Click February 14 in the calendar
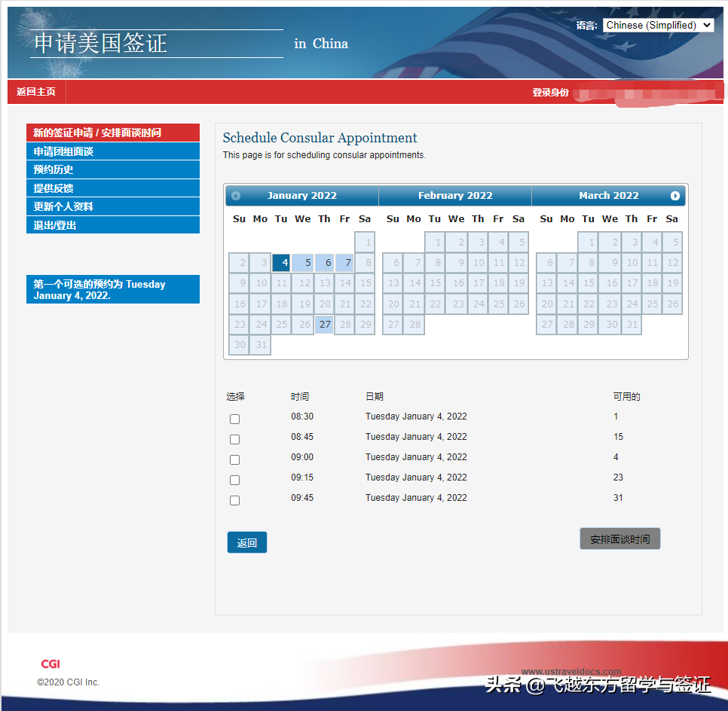 414,283
